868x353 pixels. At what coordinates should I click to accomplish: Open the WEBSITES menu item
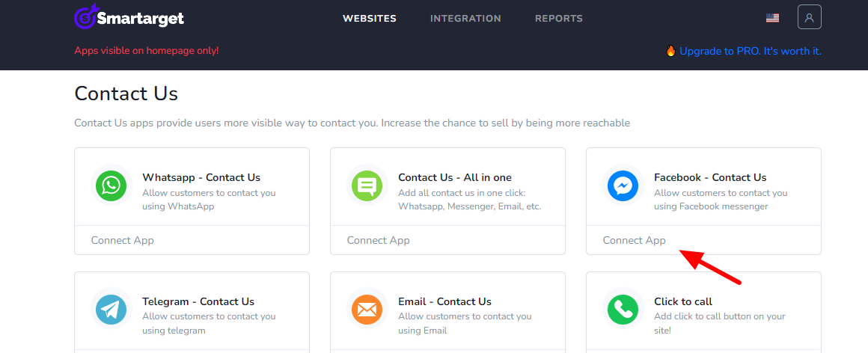(369, 18)
